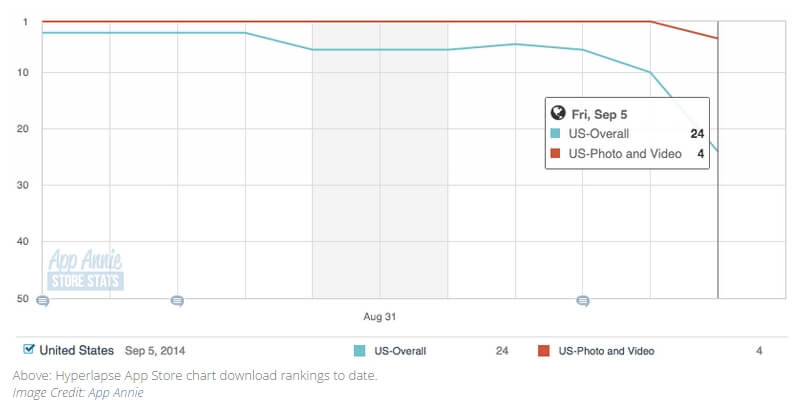794x404 pixels.
Task: Click the tooltip's red US-Photo and Video marker
Action: pyautogui.click(x=556, y=153)
